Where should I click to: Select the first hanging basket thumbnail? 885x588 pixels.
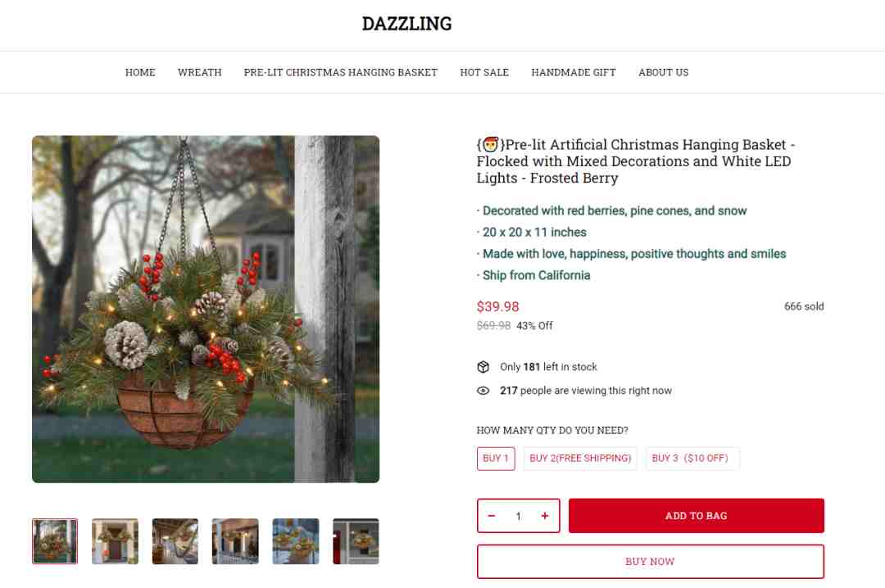[55, 541]
